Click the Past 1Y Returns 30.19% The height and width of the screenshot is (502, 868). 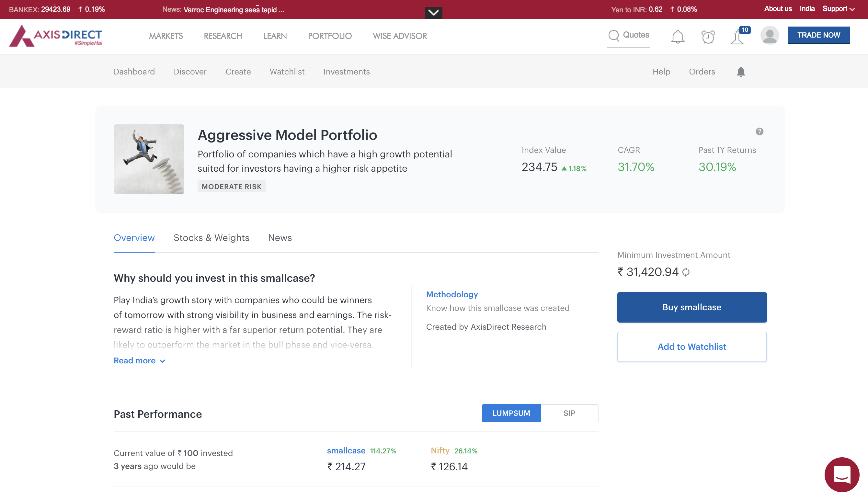(x=717, y=167)
